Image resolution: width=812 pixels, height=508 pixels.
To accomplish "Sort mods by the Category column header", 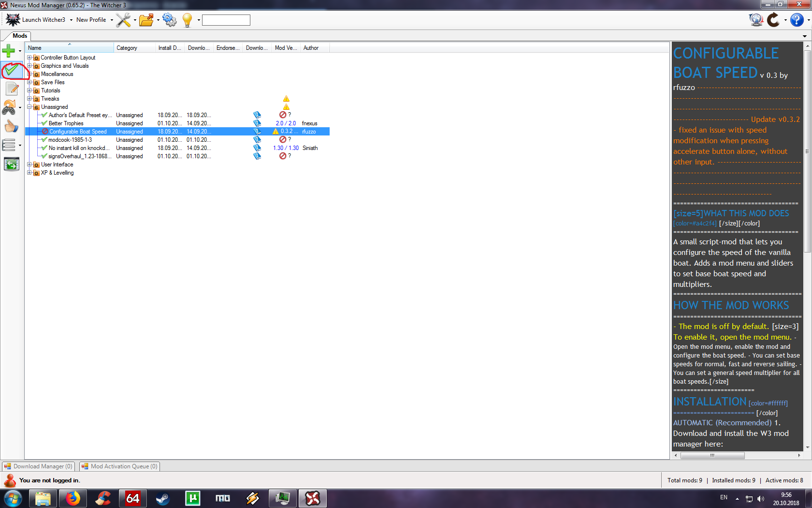I will tap(135, 48).
